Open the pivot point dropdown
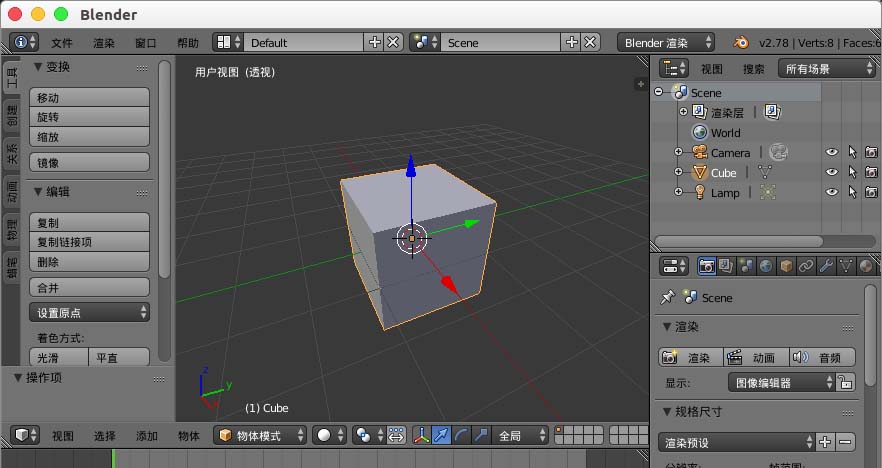 point(369,435)
